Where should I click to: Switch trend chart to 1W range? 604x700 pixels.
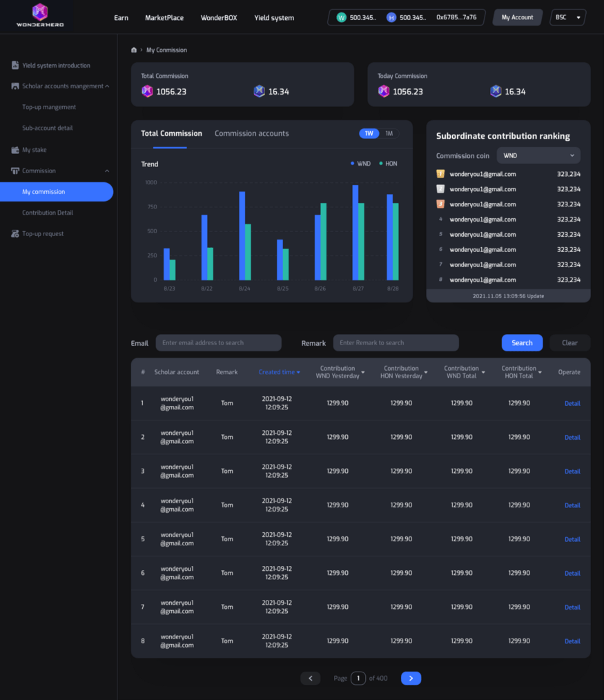pos(369,133)
